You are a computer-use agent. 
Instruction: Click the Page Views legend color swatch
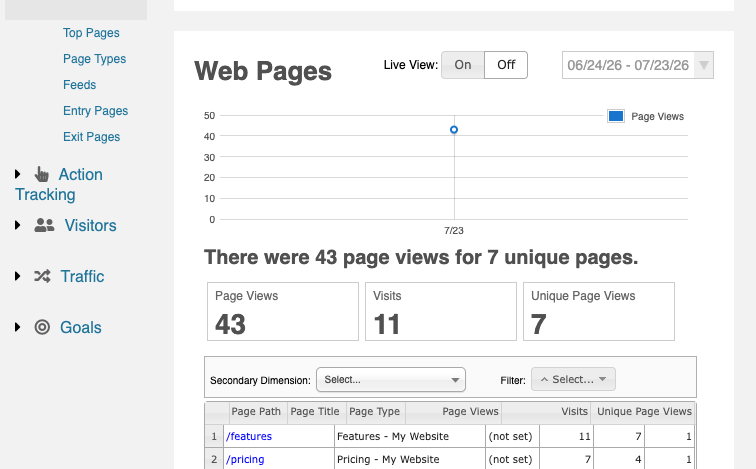[x=616, y=116]
